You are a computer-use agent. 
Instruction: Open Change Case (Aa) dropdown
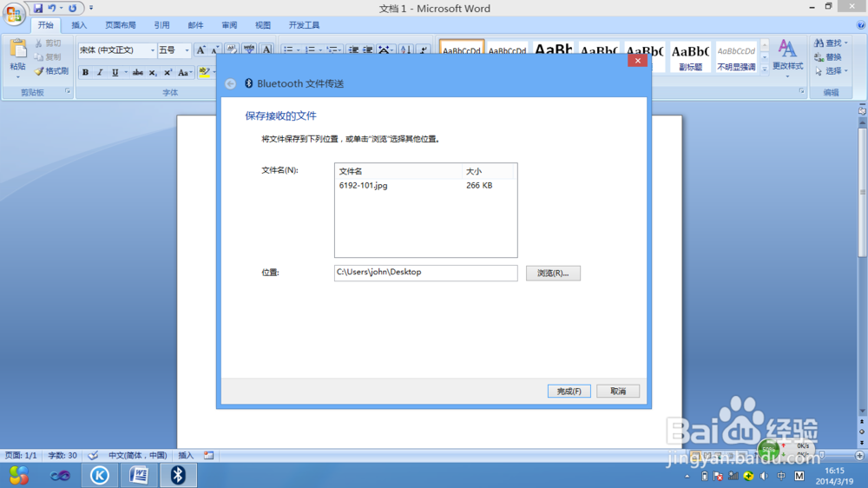pyautogui.click(x=184, y=73)
